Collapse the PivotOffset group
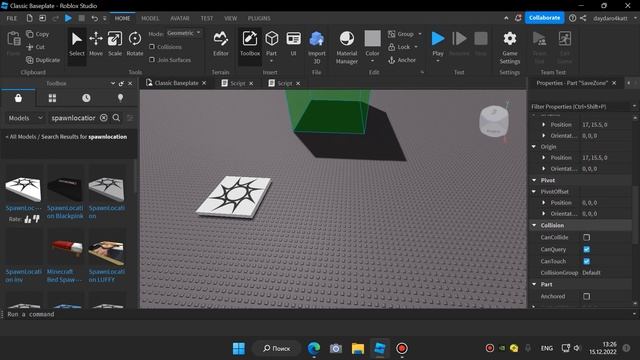This screenshot has height=360, width=640. tap(534, 191)
